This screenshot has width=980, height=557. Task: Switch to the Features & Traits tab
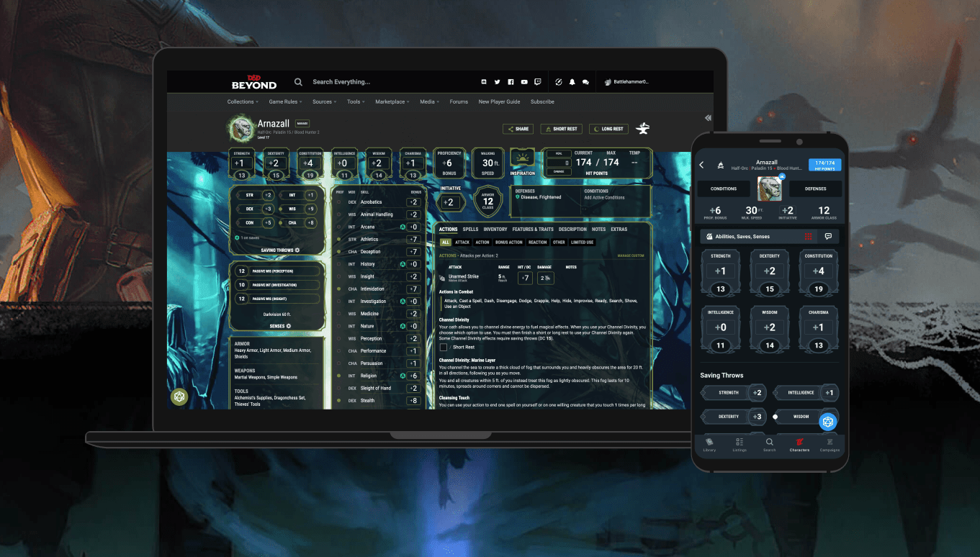533,230
